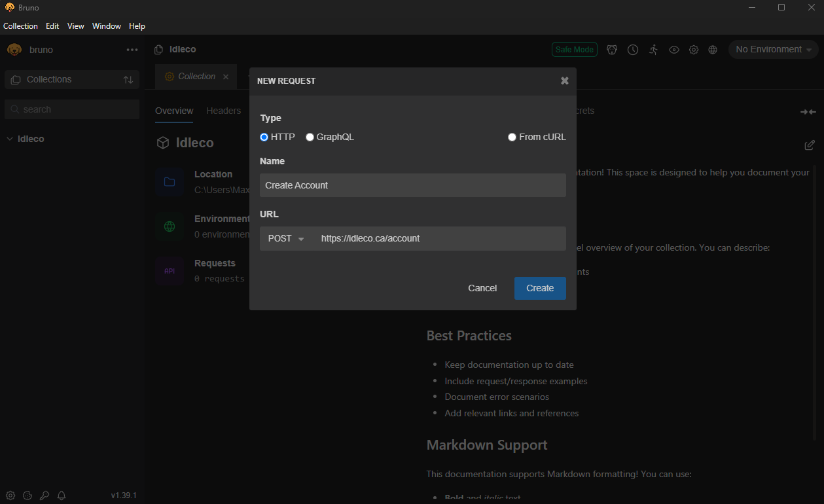Open the Window menu

pos(106,26)
